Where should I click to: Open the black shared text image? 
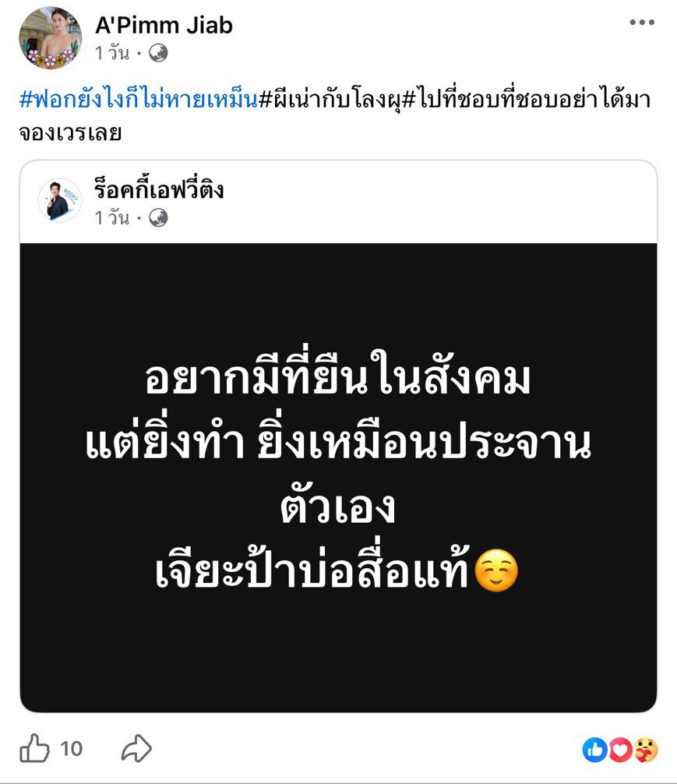tap(338, 478)
